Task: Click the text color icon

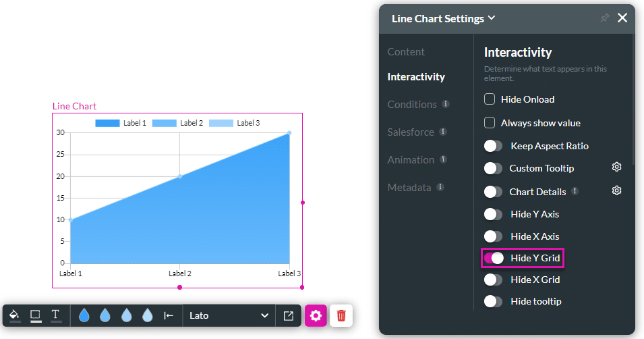Action: pos(56,315)
